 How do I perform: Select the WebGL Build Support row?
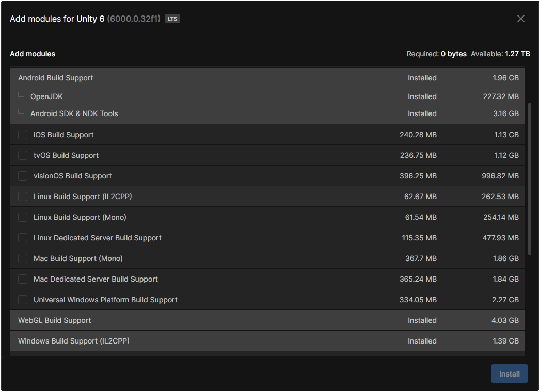point(55,320)
